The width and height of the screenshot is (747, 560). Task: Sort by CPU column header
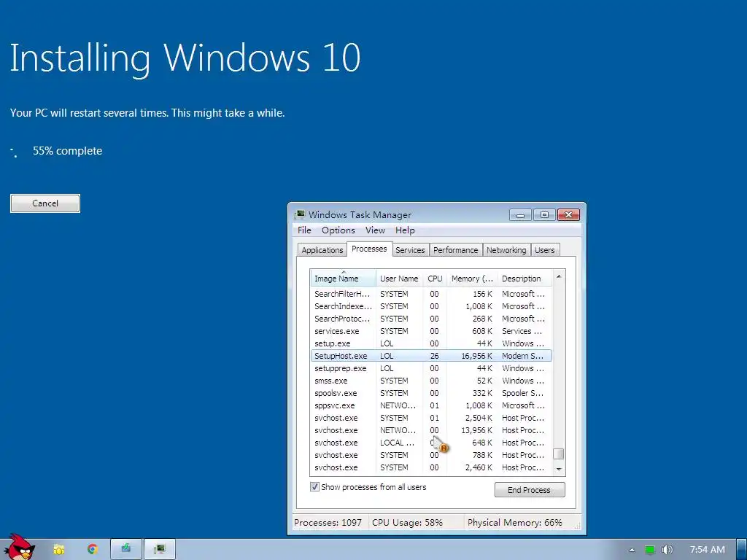point(435,279)
